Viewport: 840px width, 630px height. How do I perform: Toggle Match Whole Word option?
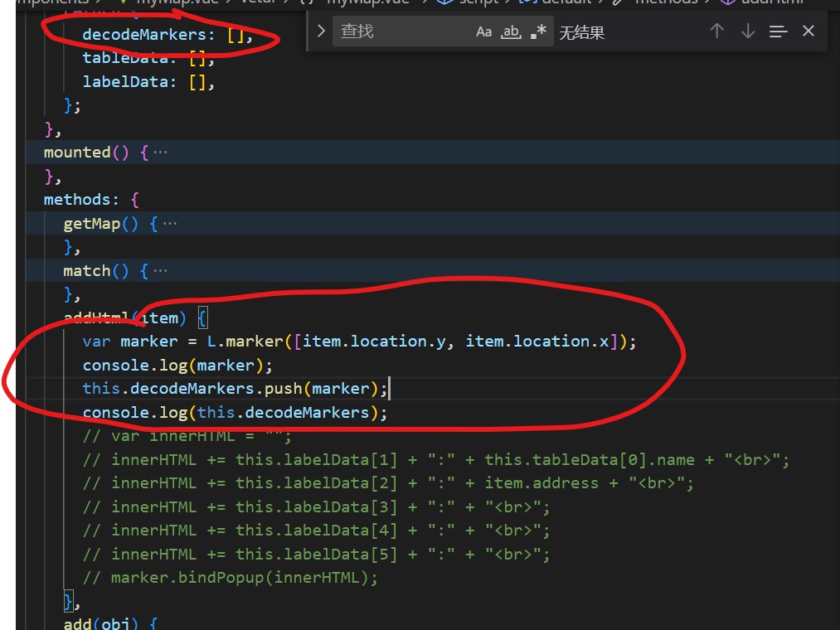pos(511,31)
